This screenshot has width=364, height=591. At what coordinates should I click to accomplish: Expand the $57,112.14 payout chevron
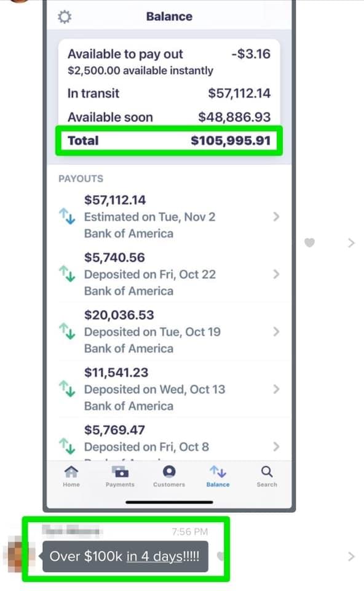point(276,217)
